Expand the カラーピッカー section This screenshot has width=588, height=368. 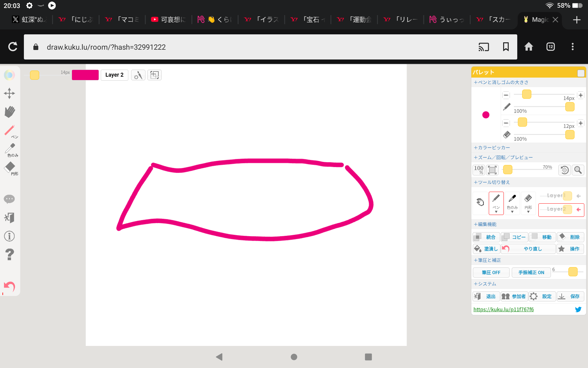(x=492, y=148)
